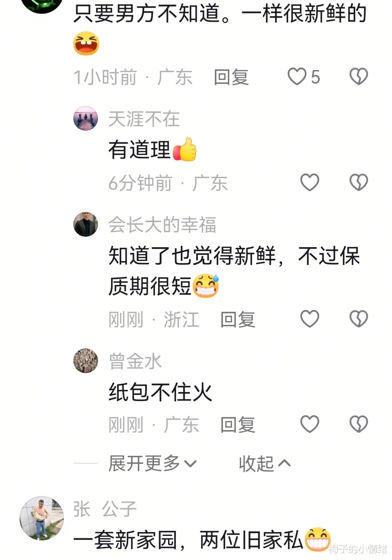Reply to the top comment posted 1小时前
392x560 pixels.
[x=231, y=77]
